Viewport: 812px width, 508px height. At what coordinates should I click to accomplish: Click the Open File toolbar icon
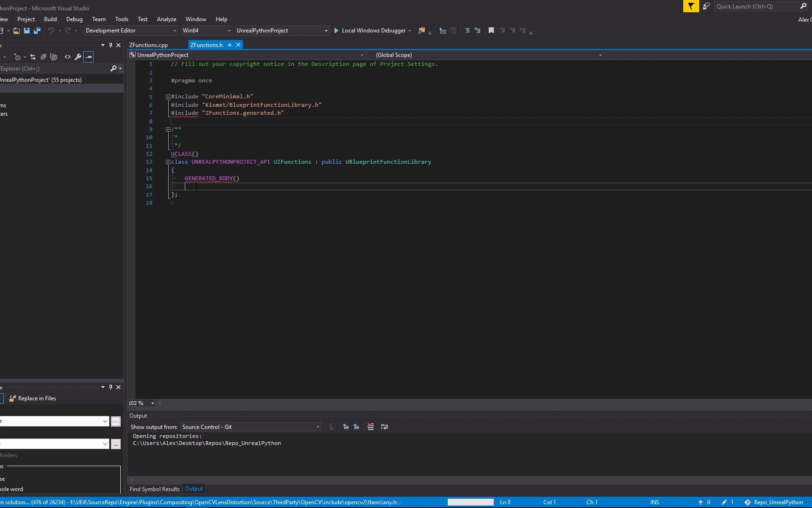pos(16,31)
